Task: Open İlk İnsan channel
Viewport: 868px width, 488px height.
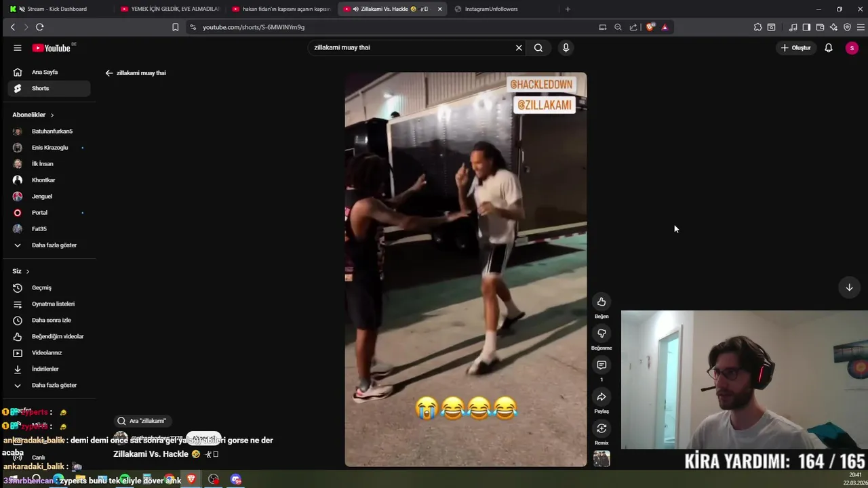Action: 49,164
